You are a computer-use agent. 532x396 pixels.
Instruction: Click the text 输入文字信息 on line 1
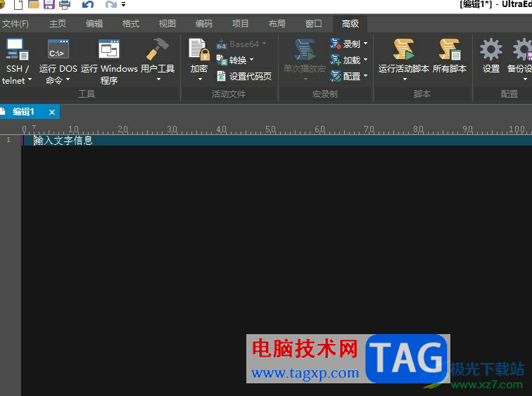pyautogui.click(x=63, y=141)
